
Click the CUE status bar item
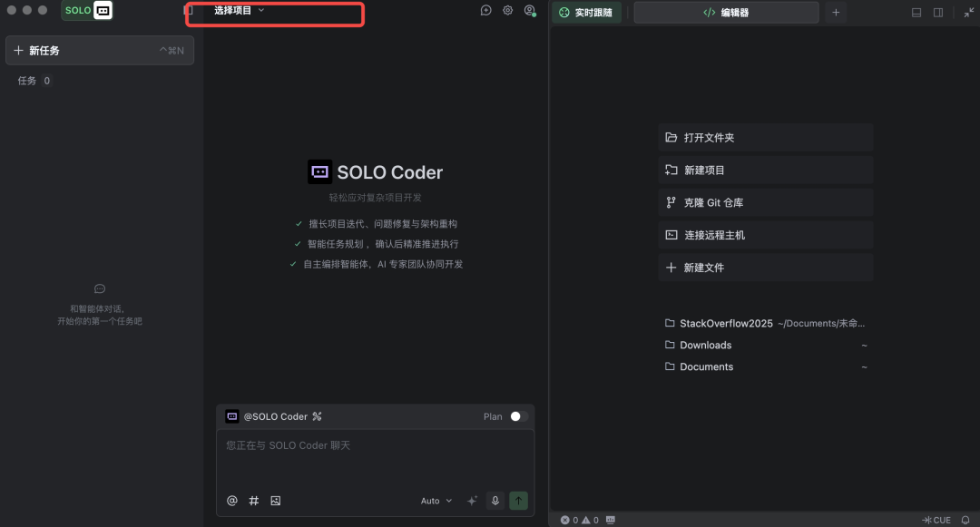[936, 520]
